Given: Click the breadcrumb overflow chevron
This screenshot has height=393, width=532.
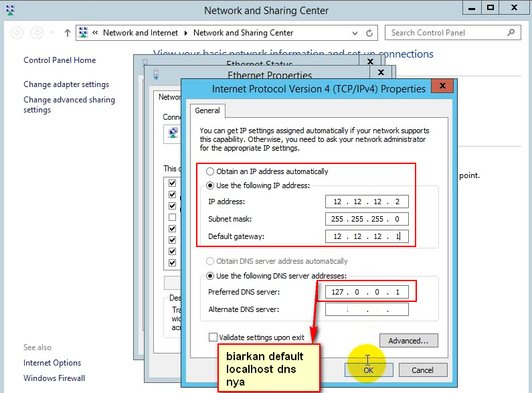Looking at the screenshot, I should point(95,33).
